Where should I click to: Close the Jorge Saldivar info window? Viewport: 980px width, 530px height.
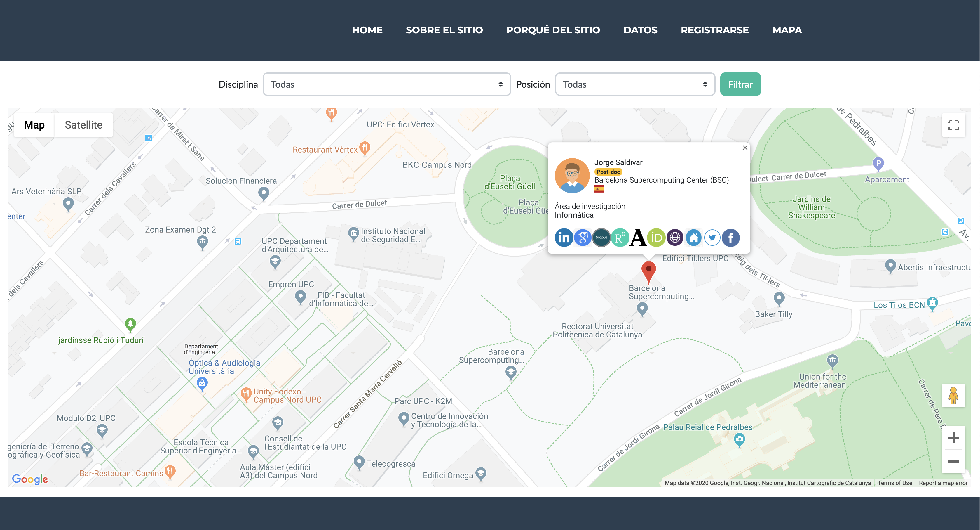[x=745, y=148]
